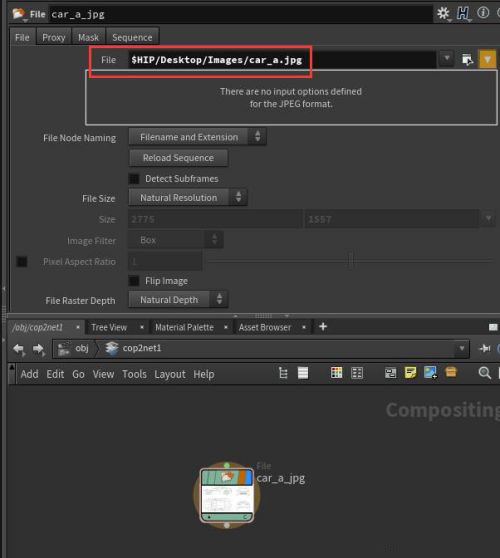Open the File Node Naming dropdown
Viewport: 500px width, 558px height.
pos(197,137)
